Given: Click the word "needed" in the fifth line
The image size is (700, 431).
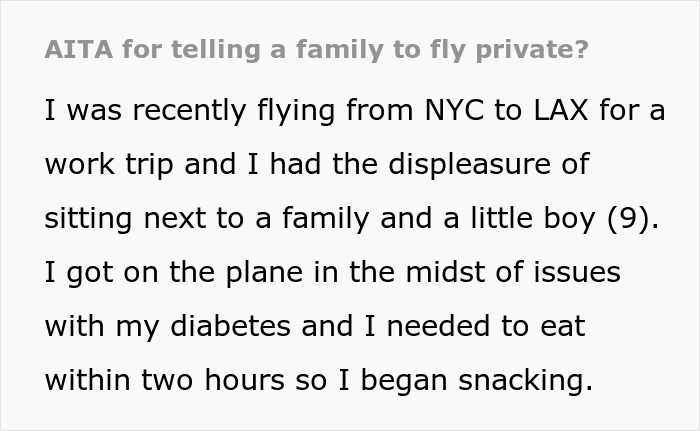Looking at the screenshot, I should [x=438, y=326].
